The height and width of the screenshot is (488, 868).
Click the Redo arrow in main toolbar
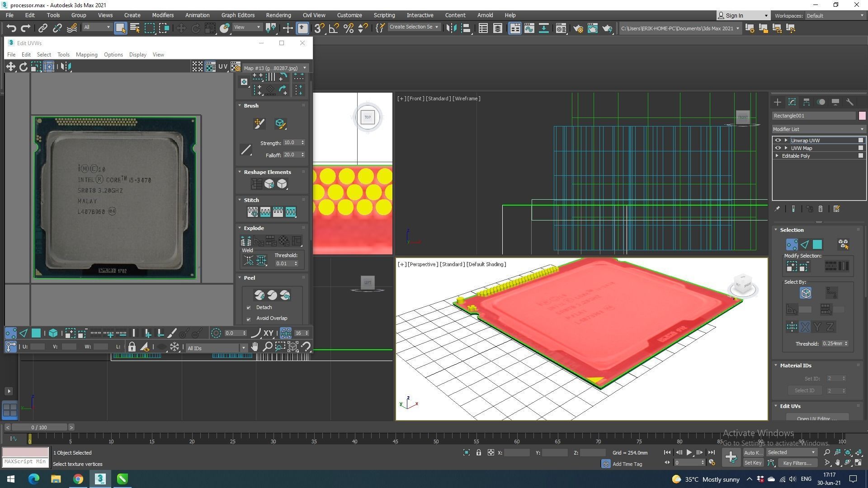[x=26, y=28]
